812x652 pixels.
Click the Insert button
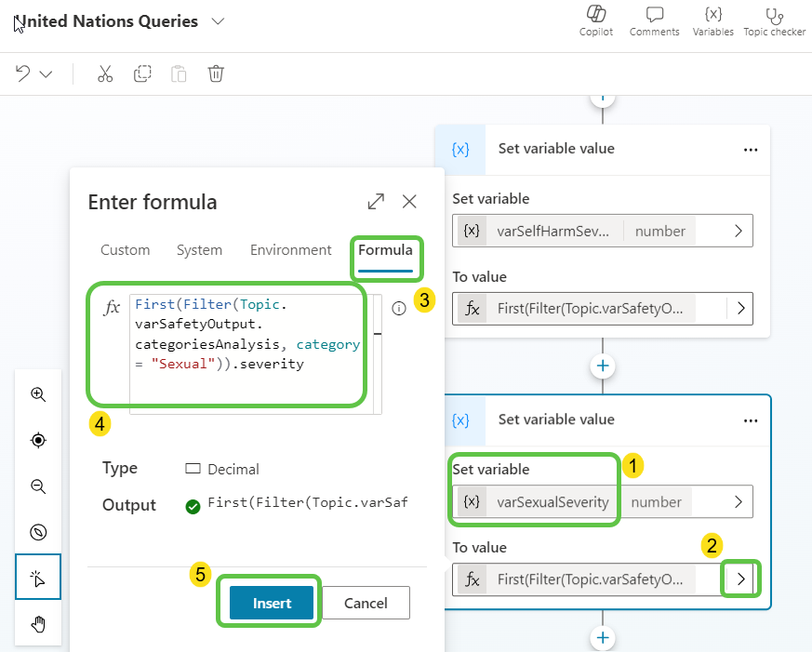(272, 603)
